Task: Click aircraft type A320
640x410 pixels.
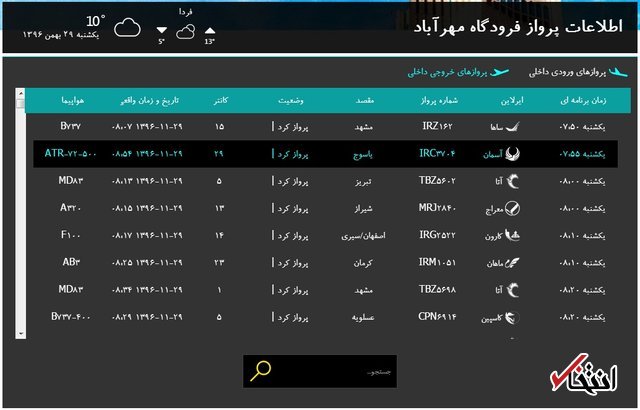Action: click(70, 208)
